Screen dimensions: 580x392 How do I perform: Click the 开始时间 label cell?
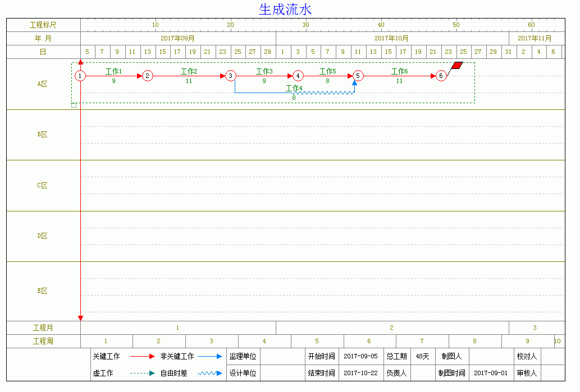coord(322,357)
